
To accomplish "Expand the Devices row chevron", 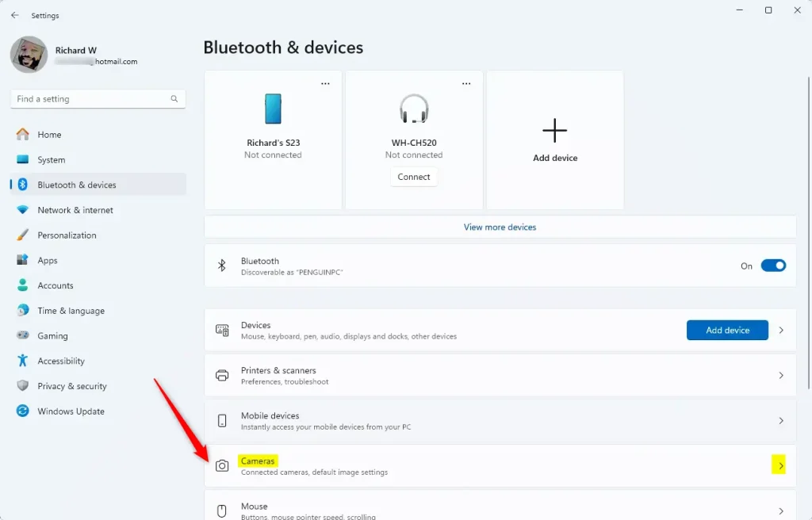I will (x=781, y=331).
